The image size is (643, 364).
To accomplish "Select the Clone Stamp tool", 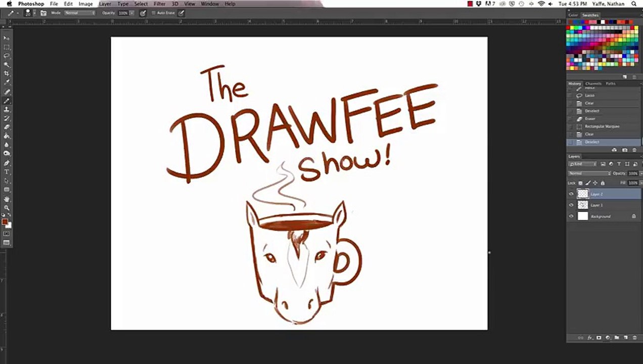I will 7,109.
